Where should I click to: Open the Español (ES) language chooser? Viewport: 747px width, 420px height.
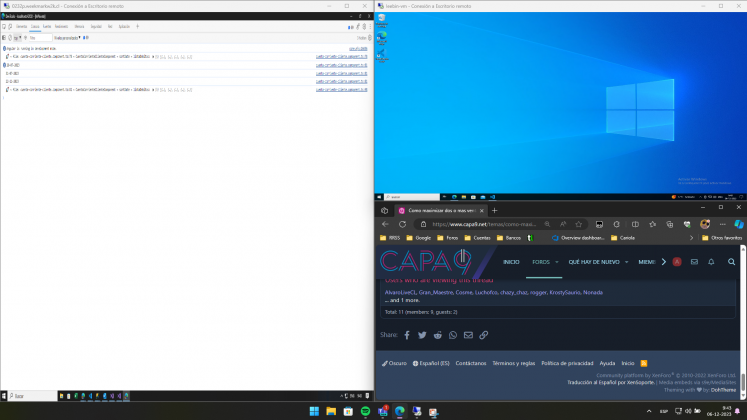click(431, 363)
